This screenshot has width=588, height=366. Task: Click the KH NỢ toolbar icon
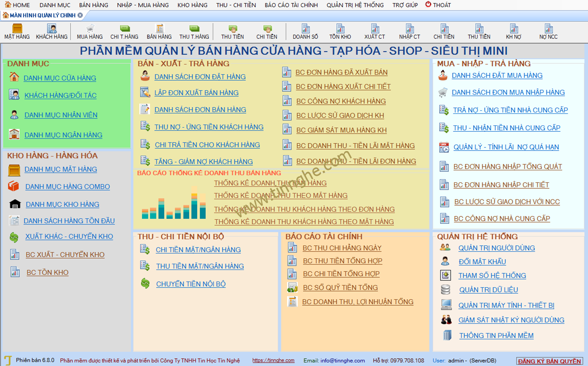point(514,32)
